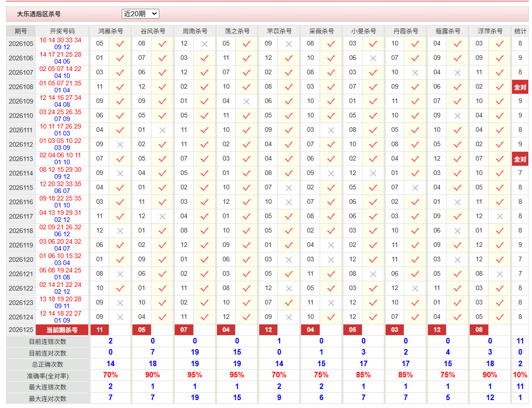Click the 最大连对次数 row label
Screen dimensions: 532x408
pos(47,399)
